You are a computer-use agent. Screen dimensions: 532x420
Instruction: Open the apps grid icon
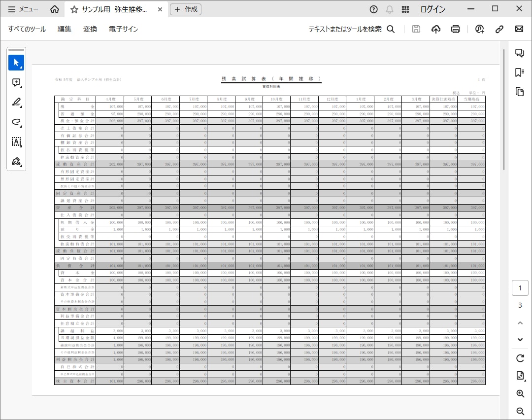pos(405,9)
